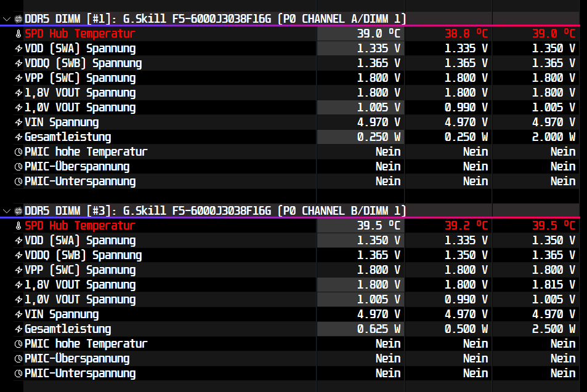Click bolt icon beside DIMM [#1] Gesamtleistung
587x392 pixels.
[18, 137]
